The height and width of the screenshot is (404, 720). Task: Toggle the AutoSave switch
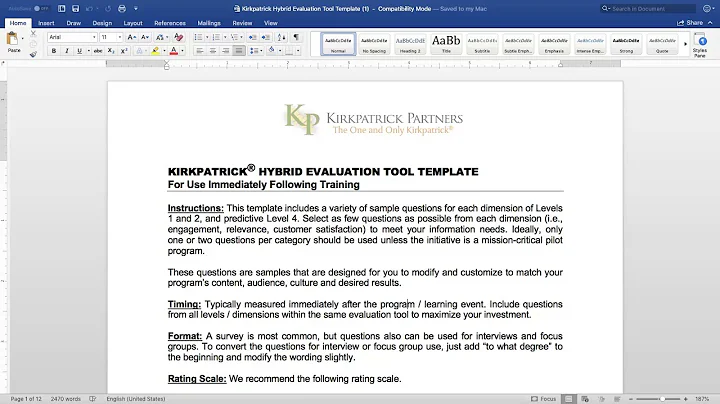pyautogui.click(x=41, y=9)
